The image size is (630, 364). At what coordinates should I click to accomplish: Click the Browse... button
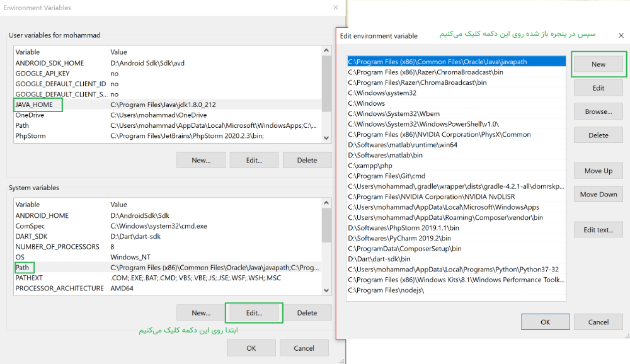click(598, 111)
